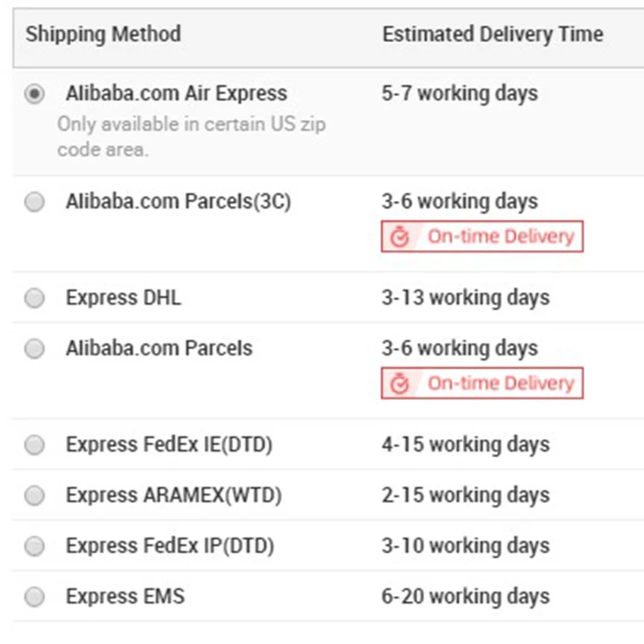
Task: Pick the Alibaba.com Parcels radio option
Action: click(34, 349)
